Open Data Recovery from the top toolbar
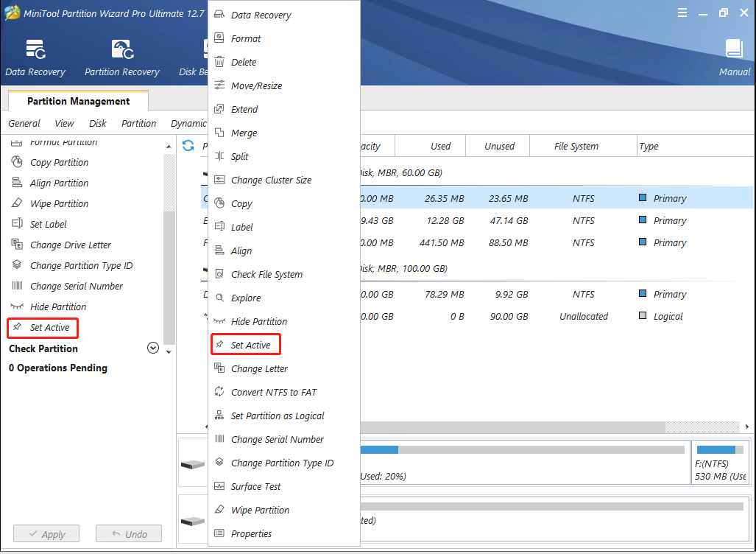 [35, 57]
